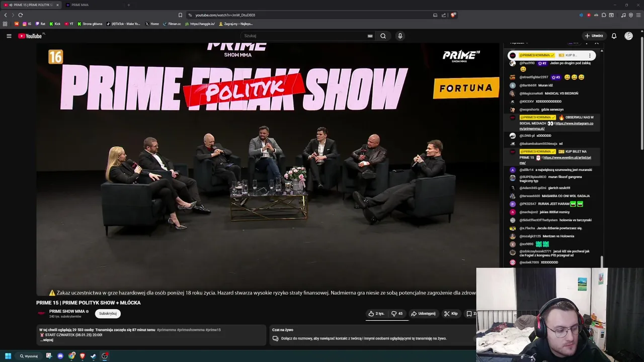Image resolution: width=644 pixels, height=362 pixels.
Task: Dislike the video with thumbs down
Action: point(397,313)
